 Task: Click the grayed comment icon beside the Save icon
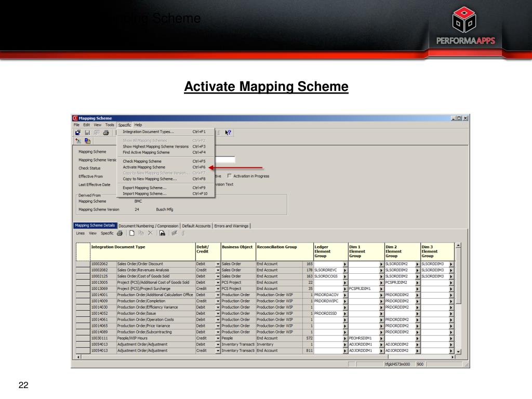tap(97, 132)
